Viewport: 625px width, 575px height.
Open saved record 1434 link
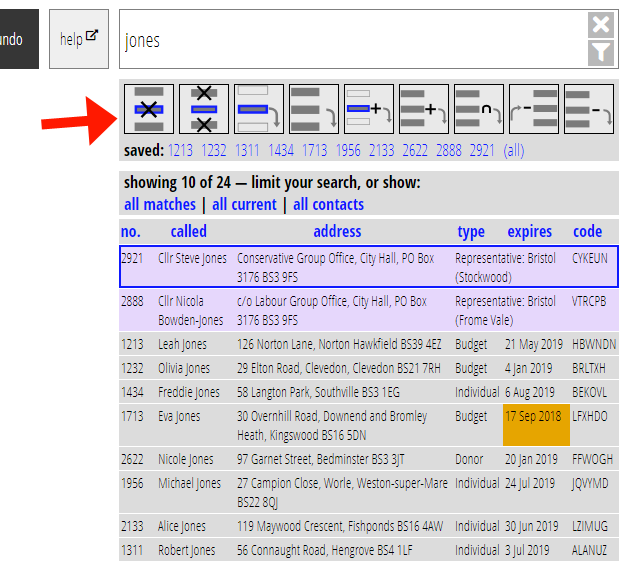[x=281, y=151]
